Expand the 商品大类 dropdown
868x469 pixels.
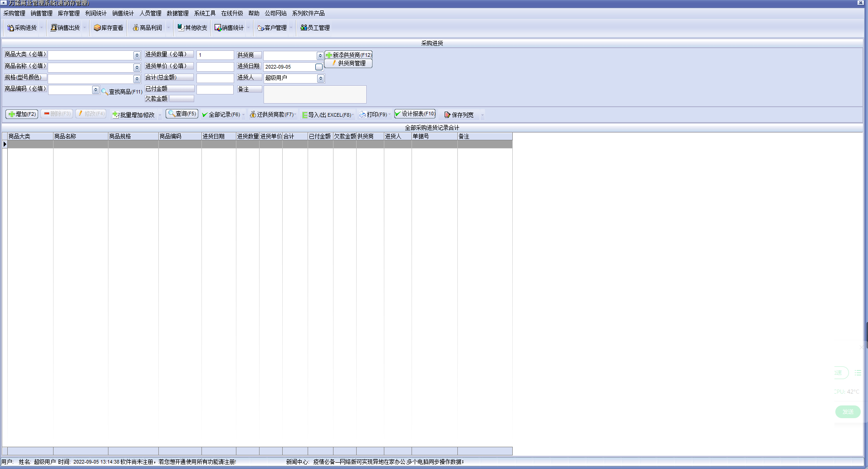click(x=137, y=55)
